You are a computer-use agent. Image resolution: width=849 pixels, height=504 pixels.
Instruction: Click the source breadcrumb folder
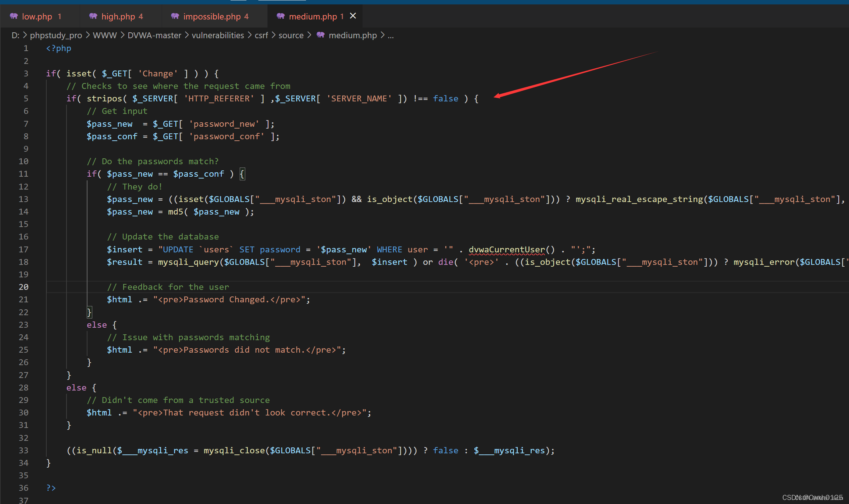pyautogui.click(x=291, y=35)
